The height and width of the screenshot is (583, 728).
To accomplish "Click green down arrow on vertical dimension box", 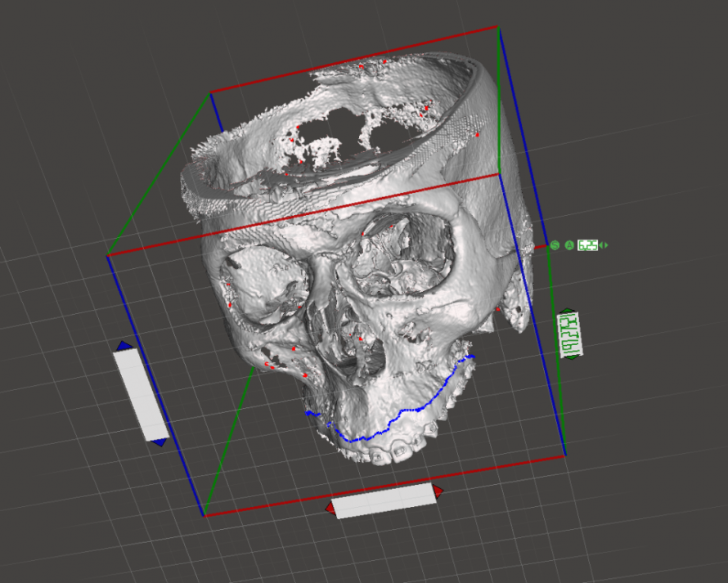I will pos(573,357).
